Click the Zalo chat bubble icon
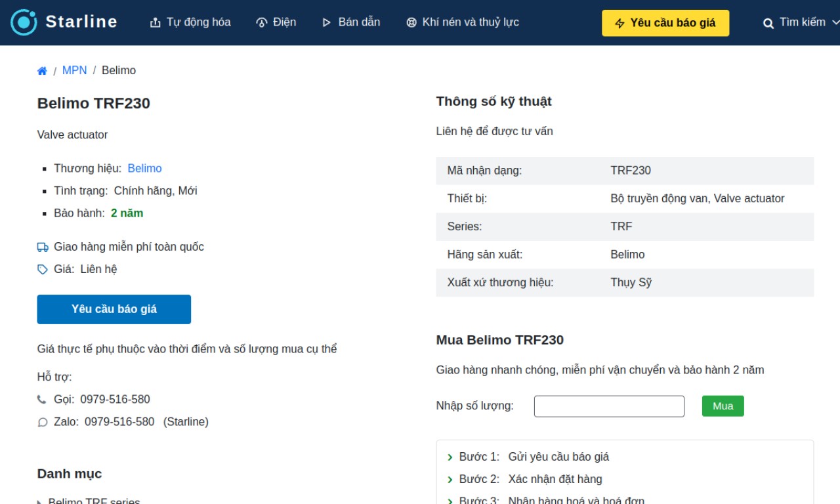The image size is (840, 504). tap(43, 423)
